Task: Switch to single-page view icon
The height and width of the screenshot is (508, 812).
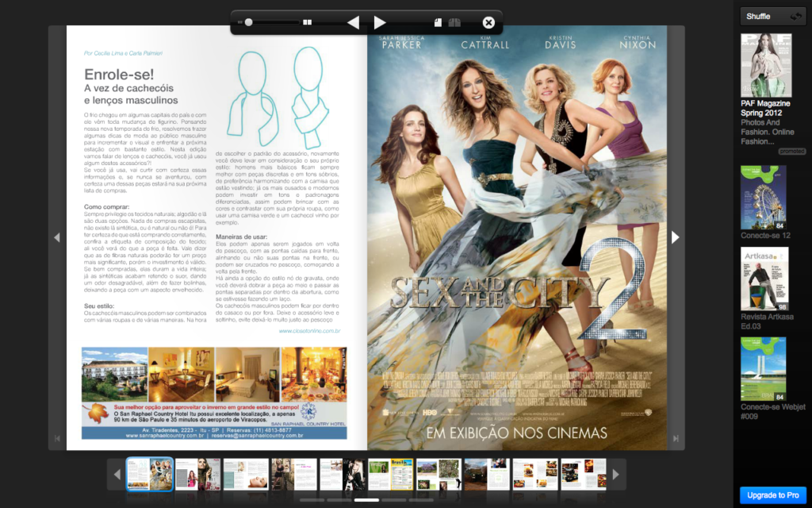Action: pos(438,22)
